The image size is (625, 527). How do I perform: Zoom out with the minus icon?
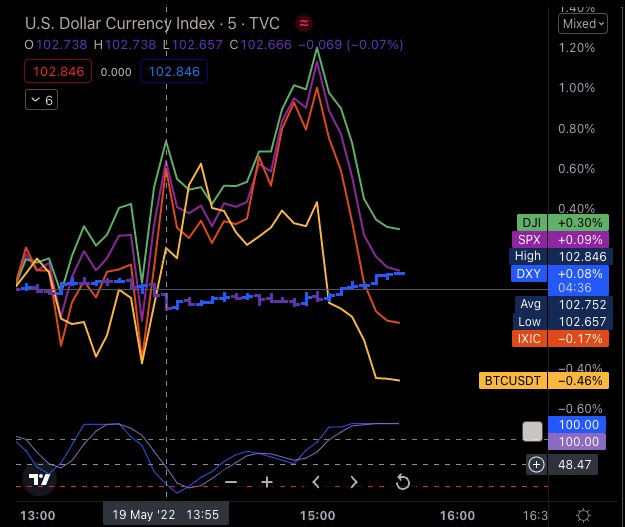point(231,482)
